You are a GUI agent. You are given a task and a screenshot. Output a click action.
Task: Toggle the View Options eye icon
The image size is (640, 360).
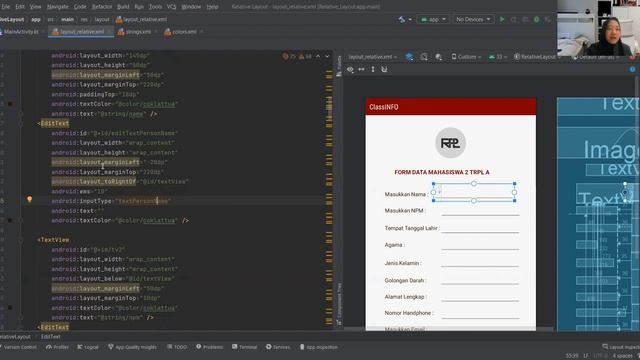(350, 69)
